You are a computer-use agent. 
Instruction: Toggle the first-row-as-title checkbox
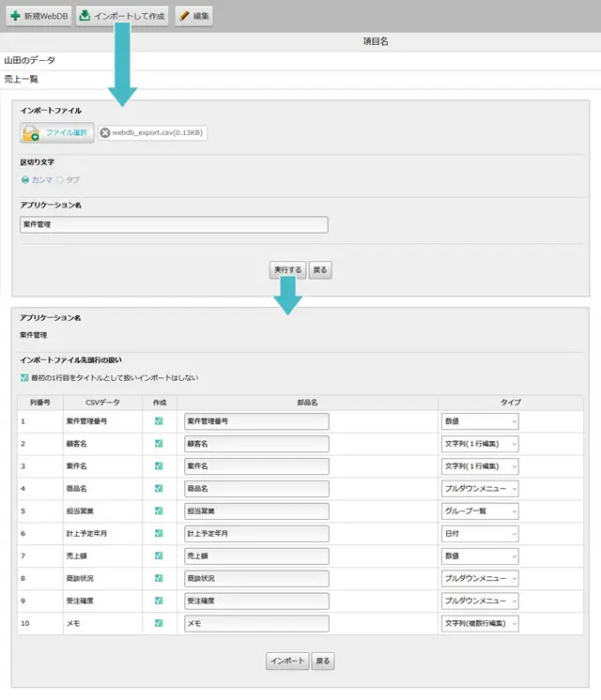pyautogui.click(x=24, y=378)
